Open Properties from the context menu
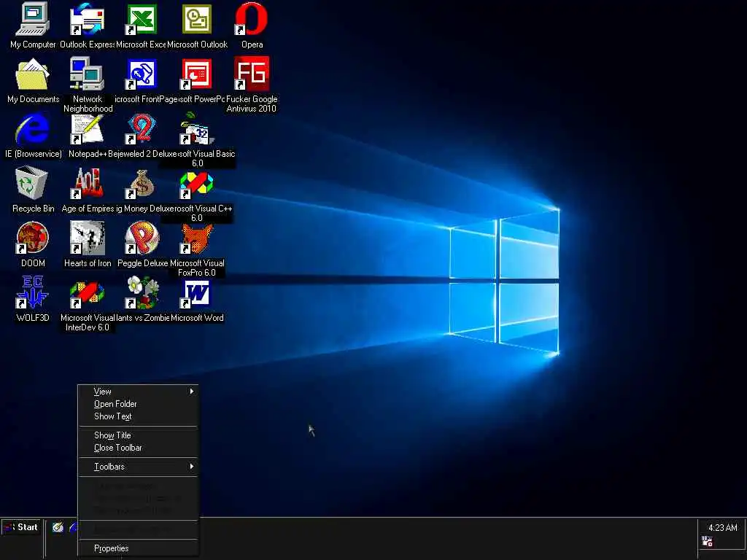 pos(138,548)
